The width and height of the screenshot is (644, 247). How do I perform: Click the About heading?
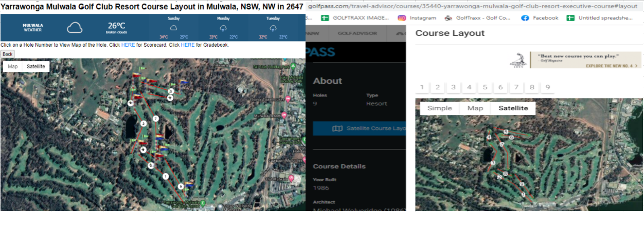click(x=328, y=81)
